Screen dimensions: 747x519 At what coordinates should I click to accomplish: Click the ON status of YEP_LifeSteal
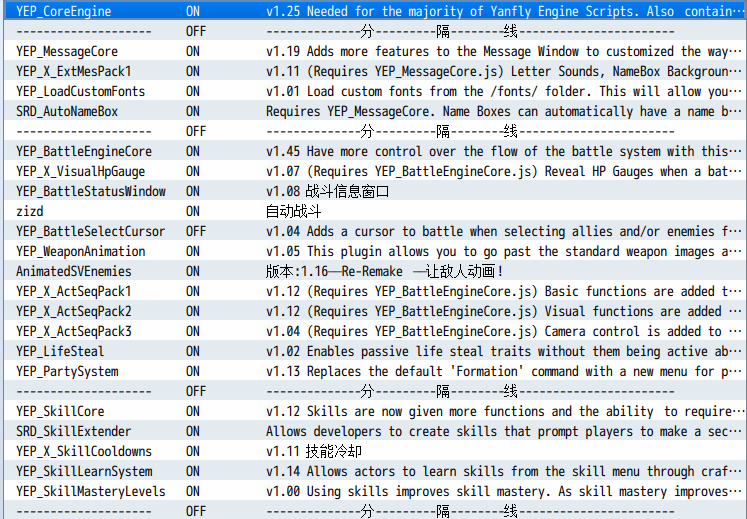(193, 351)
